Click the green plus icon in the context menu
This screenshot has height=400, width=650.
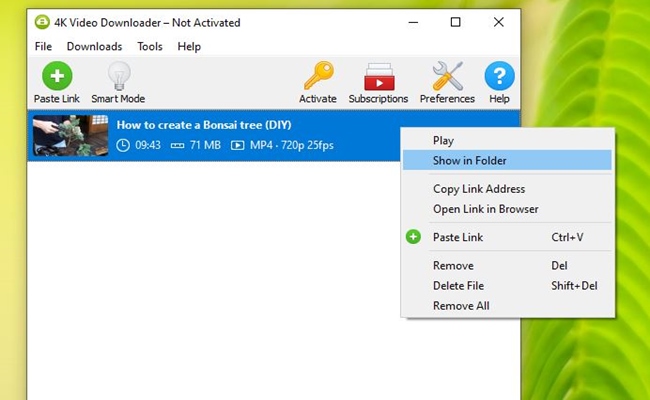tap(413, 237)
